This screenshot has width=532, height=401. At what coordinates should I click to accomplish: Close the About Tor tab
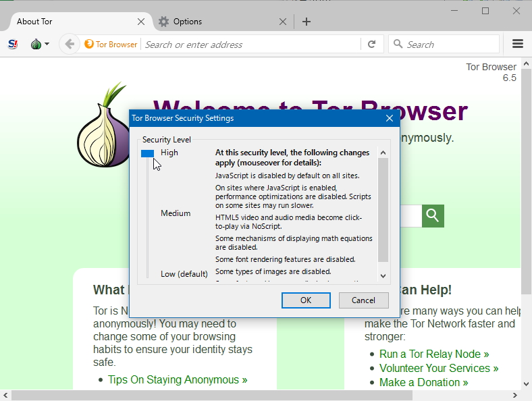tap(141, 22)
